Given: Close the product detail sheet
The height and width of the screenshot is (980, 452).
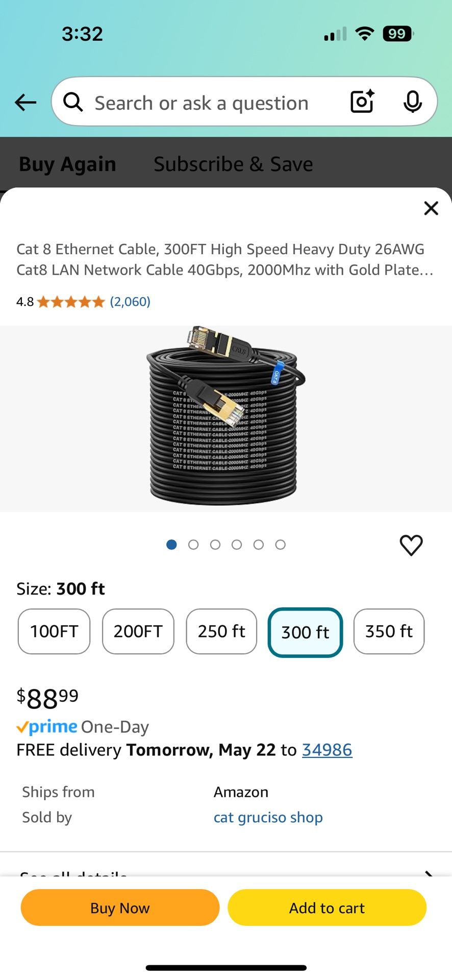Looking at the screenshot, I should 431,208.
